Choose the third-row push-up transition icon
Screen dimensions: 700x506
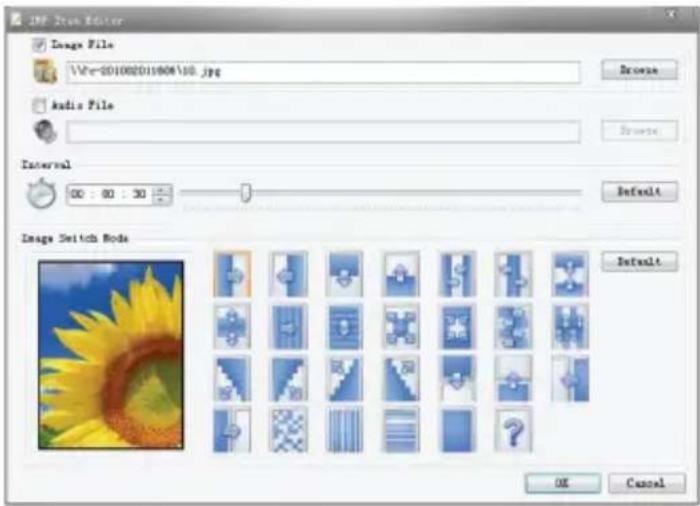click(x=513, y=378)
